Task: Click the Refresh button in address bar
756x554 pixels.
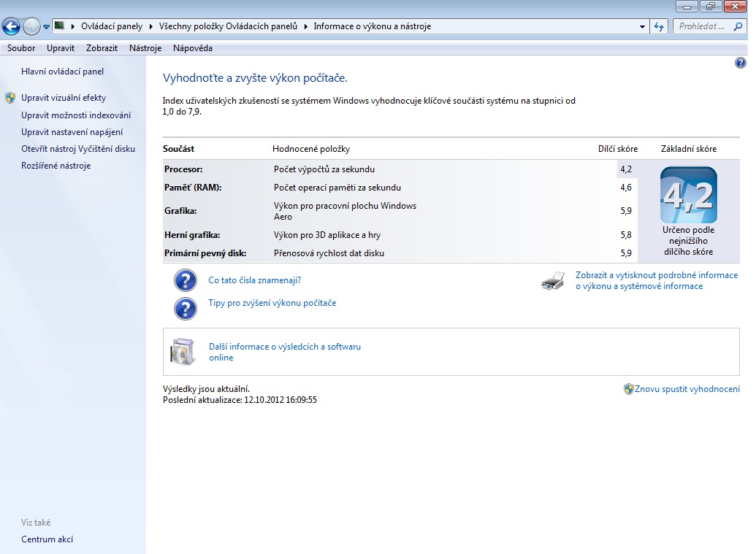Action: coord(659,26)
